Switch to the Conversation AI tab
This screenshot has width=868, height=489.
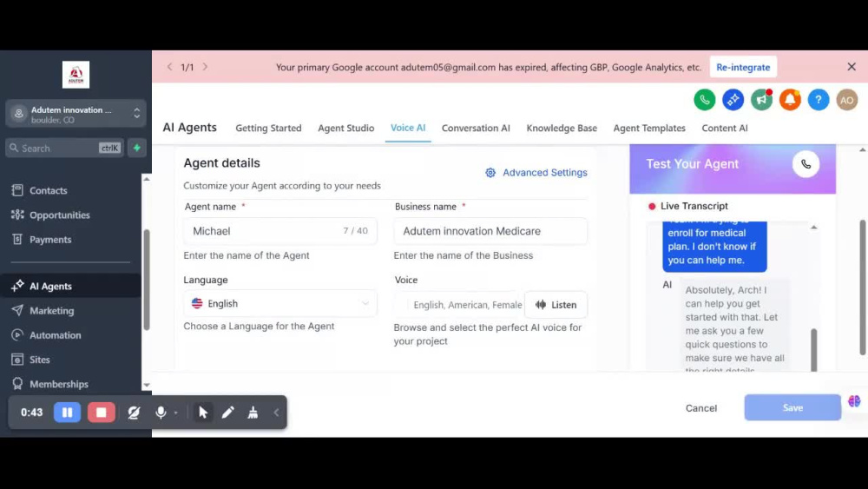(476, 128)
